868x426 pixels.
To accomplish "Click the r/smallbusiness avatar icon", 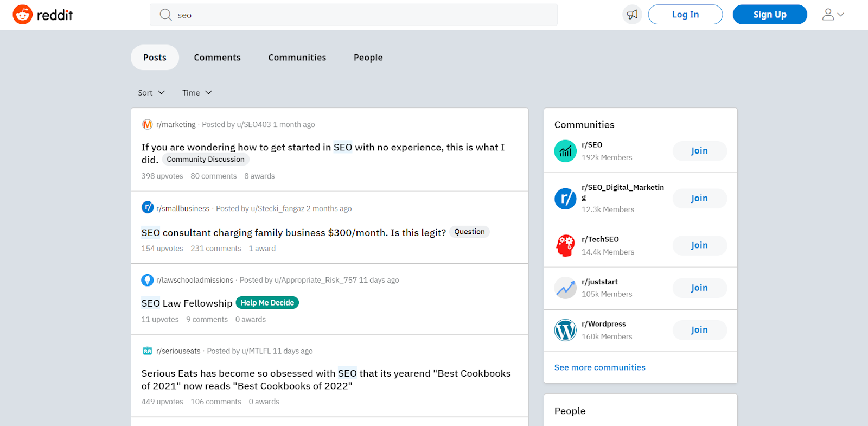I will pyautogui.click(x=147, y=207).
